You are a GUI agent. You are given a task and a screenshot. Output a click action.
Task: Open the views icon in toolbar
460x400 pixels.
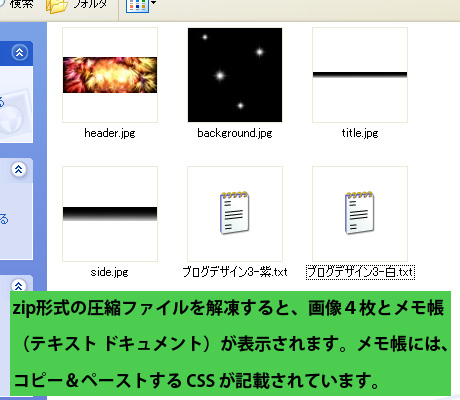pyautogui.click(x=137, y=5)
